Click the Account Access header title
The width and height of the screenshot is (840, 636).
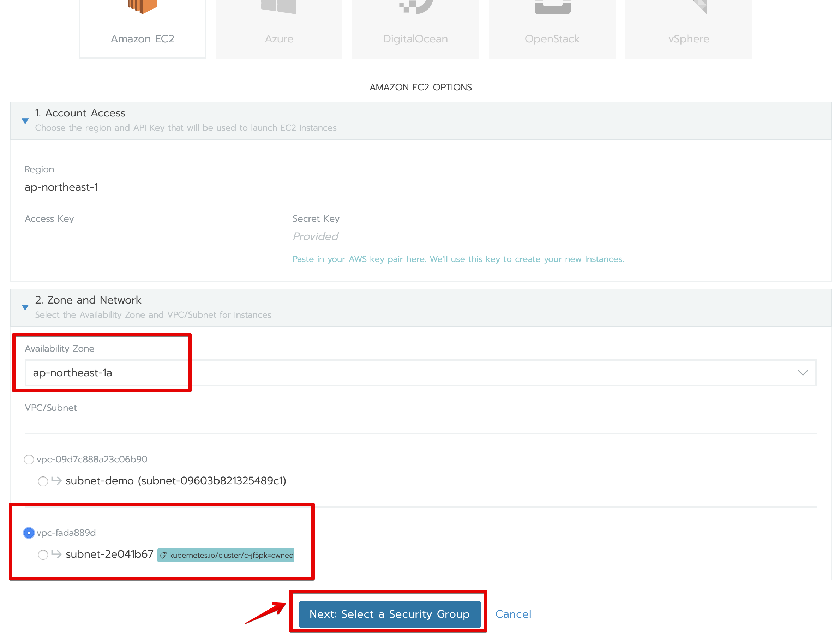80,113
